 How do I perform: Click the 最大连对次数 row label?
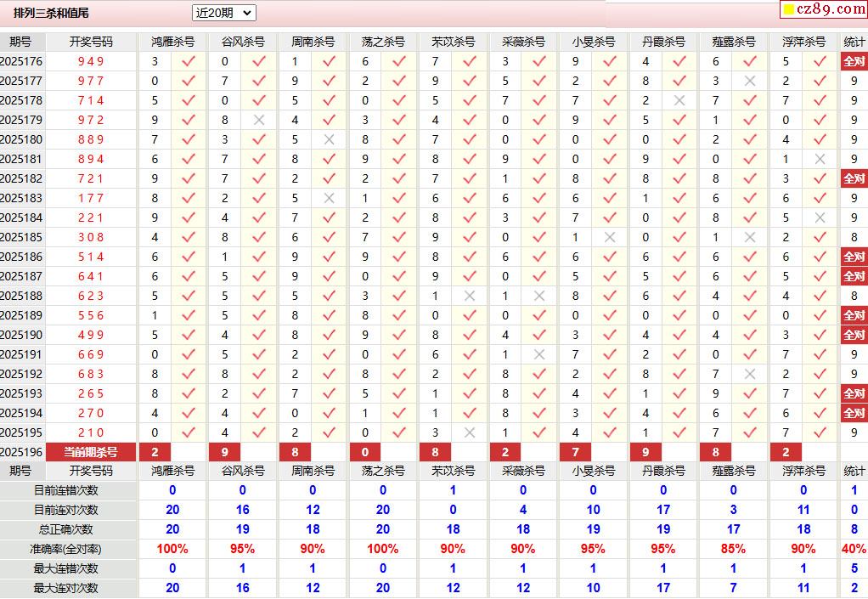[66, 588]
